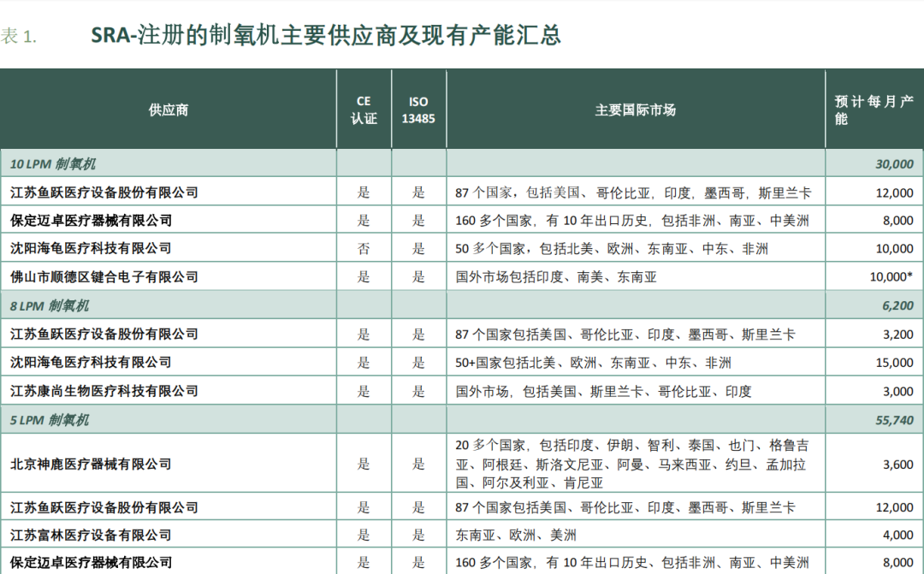Select the '5 LPM 制氧机' section row label
Image resolution: width=924 pixels, height=574 pixels.
point(50,420)
